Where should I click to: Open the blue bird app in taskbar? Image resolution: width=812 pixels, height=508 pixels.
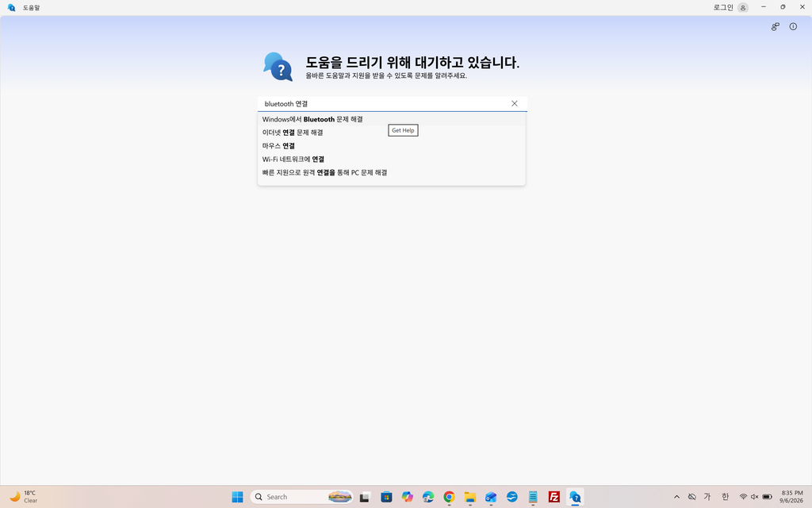point(511,497)
